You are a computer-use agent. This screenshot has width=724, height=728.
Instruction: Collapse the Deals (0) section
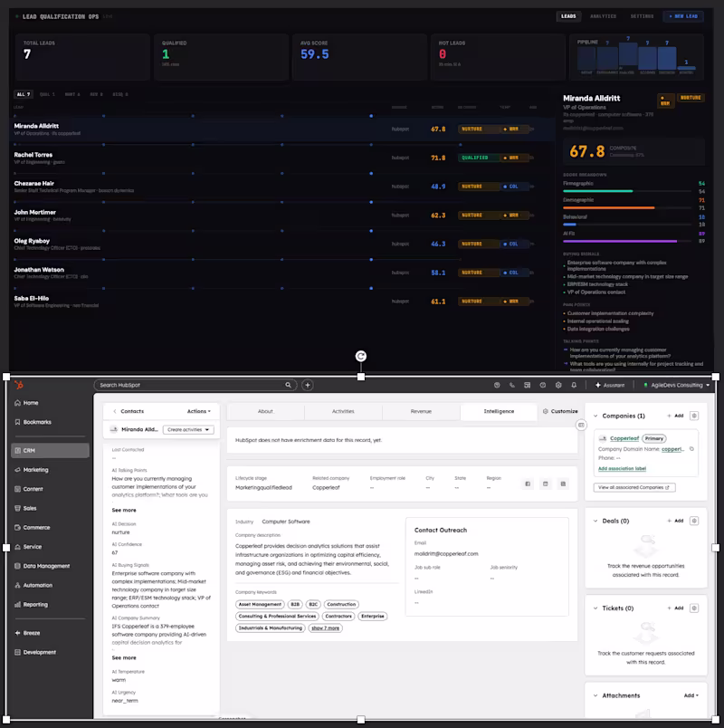pos(595,521)
